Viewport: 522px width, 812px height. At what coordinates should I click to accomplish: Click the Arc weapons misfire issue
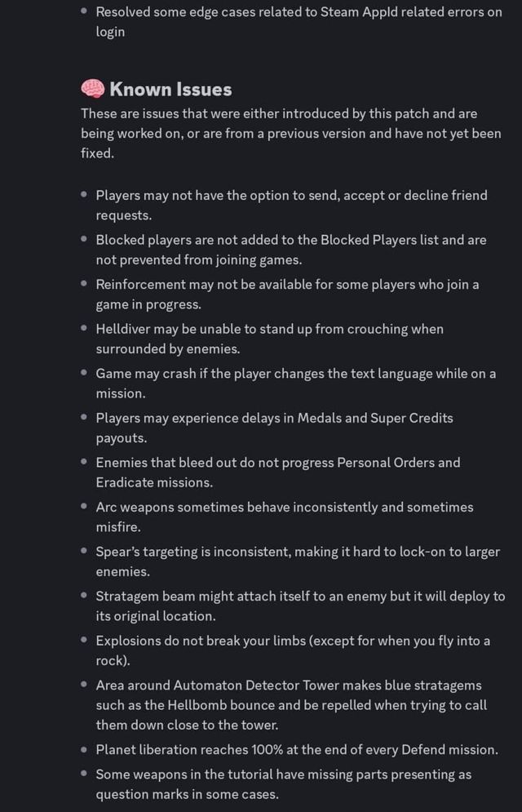284,517
